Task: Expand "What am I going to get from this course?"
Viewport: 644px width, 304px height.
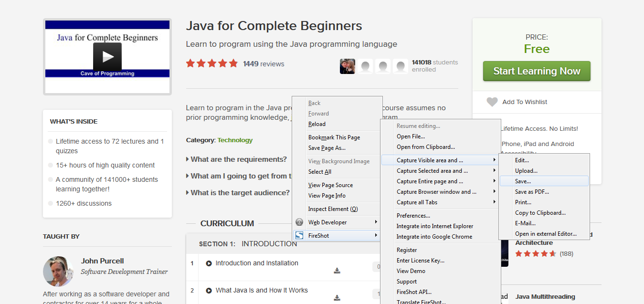Action: pyautogui.click(x=236, y=176)
